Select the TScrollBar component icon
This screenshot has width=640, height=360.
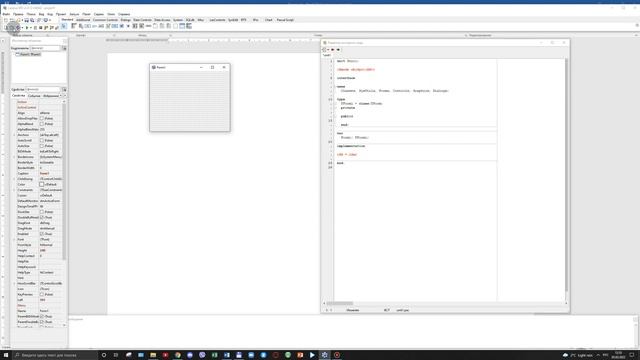tap(148, 26)
